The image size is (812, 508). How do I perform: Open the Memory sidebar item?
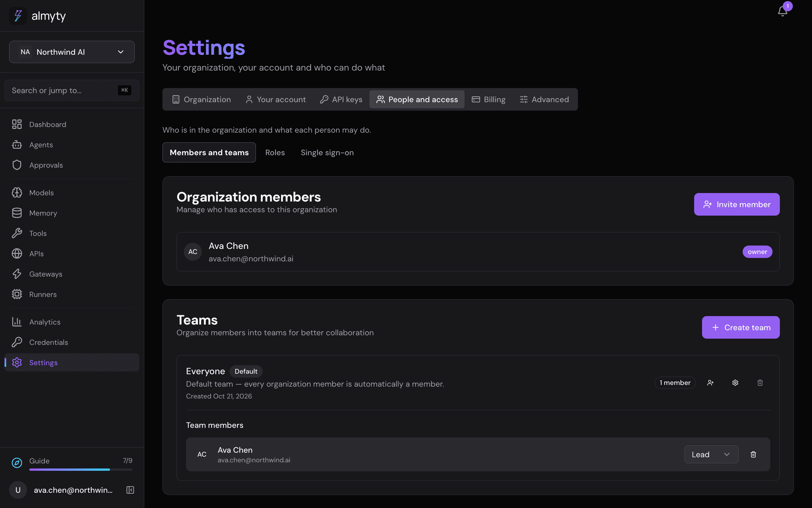click(72, 213)
